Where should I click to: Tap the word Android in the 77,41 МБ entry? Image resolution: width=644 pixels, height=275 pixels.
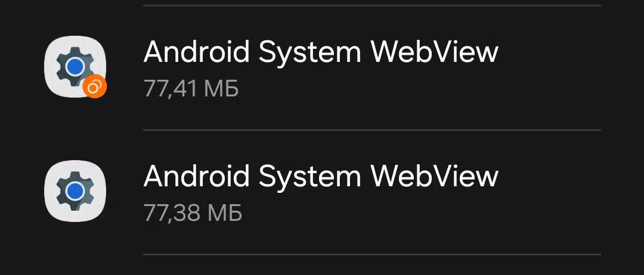[x=197, y=52]
